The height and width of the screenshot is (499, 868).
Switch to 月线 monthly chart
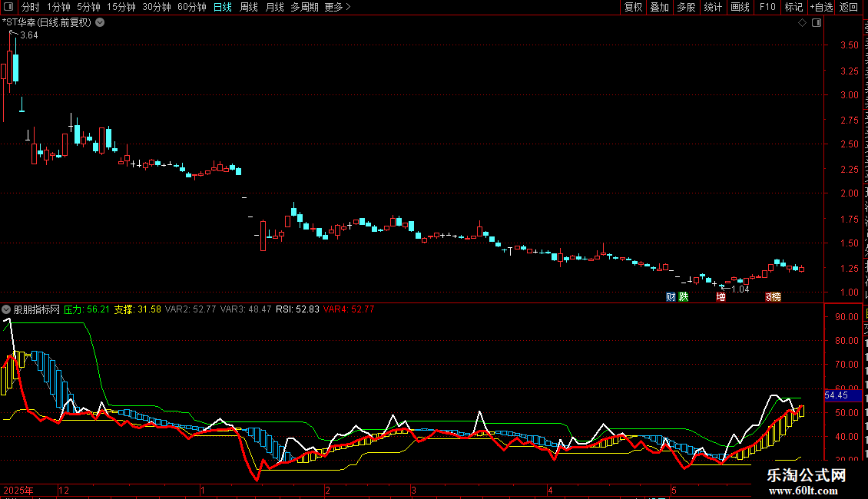tap(274, 7)
